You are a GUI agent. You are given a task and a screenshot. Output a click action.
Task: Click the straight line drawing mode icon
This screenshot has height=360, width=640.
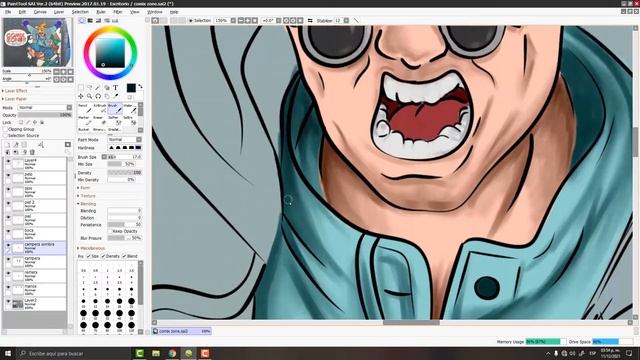click(x=356, y=20)
